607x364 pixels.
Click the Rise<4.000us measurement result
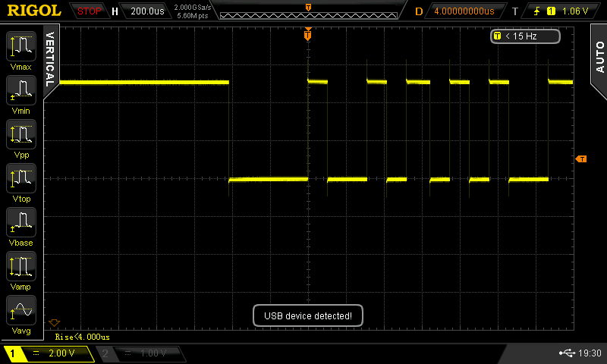click(x=83, y=337)
